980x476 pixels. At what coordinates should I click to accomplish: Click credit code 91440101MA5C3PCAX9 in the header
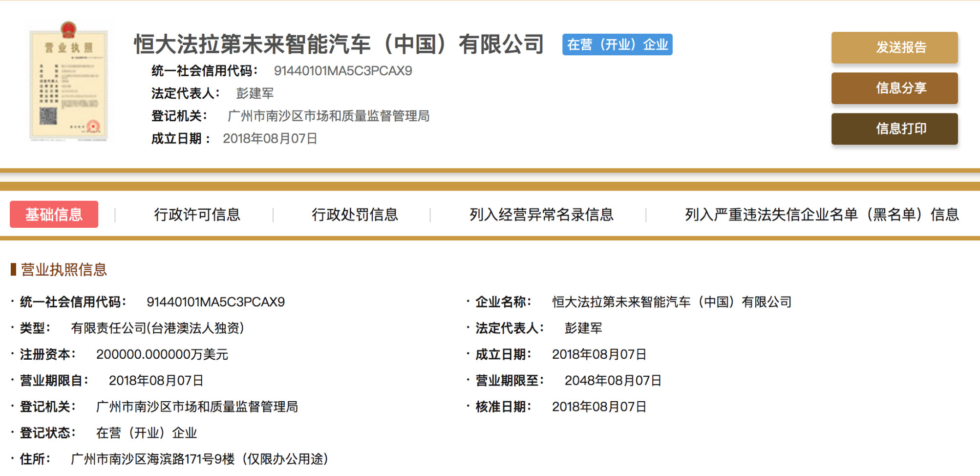[x=343, y=71]
